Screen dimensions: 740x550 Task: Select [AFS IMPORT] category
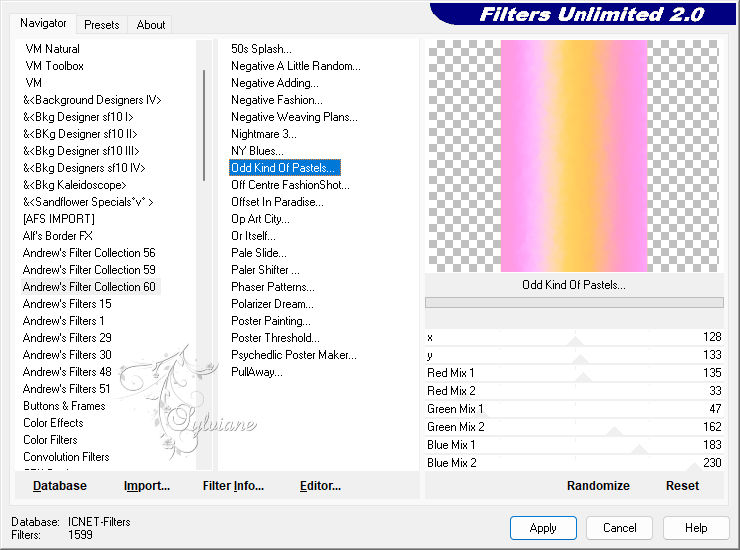tap(59, 219)
